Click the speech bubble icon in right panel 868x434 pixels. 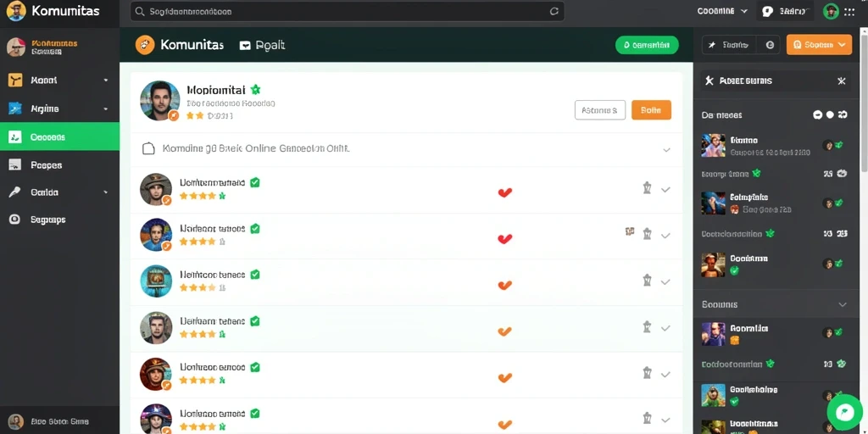pyautogui.click(x=818, y=114)
